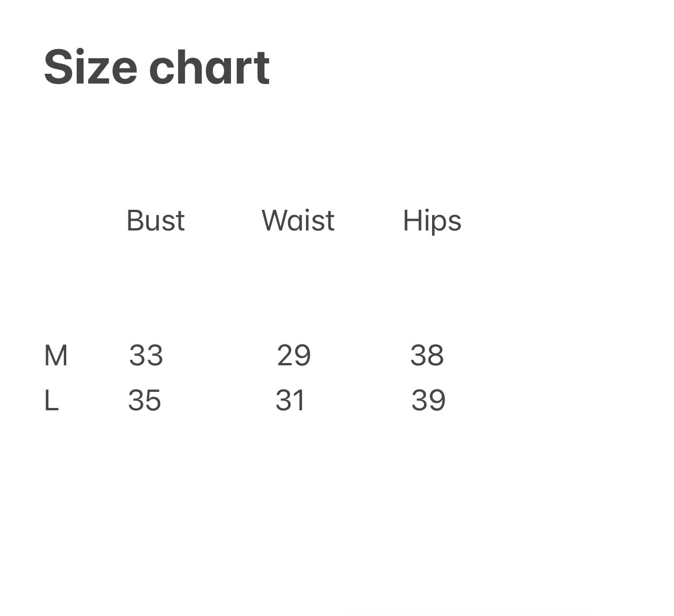Screen dimensions: 674x616
Task: Click the Size chart title text
Action: tap(157, 67)
